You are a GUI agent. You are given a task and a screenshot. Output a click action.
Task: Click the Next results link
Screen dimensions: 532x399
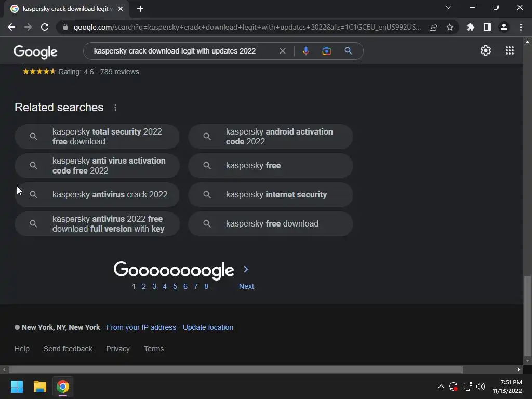pos(246,286)
